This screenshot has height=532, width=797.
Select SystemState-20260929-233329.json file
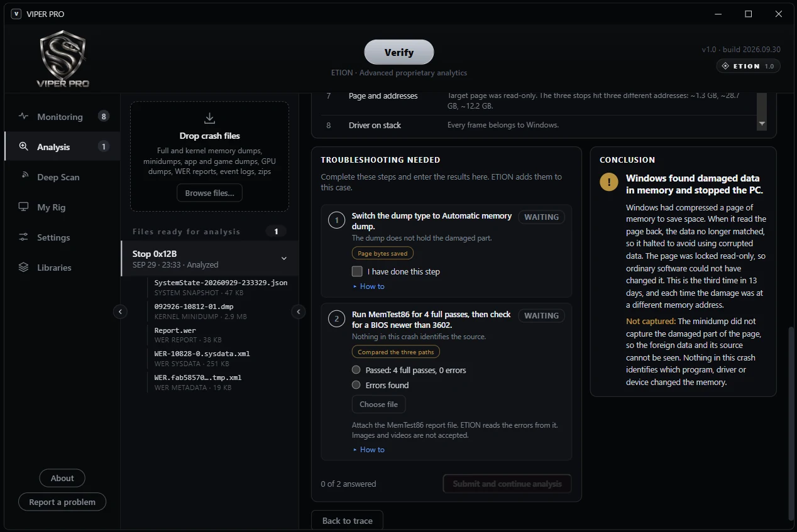(221, 287)
